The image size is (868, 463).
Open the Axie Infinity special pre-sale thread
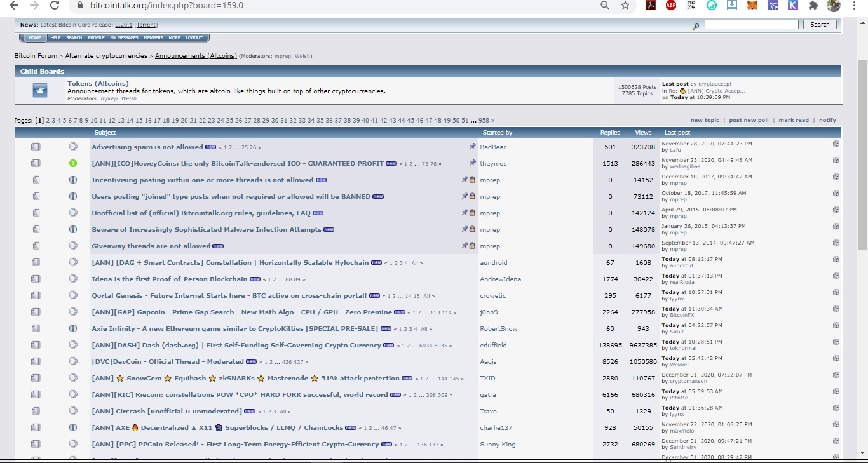point(234,328)
